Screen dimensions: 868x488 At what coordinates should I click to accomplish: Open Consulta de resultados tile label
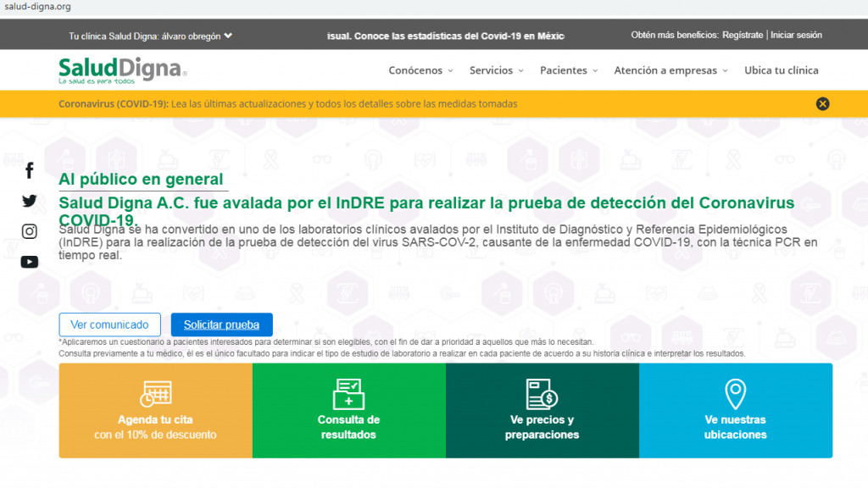click(348, 427)
